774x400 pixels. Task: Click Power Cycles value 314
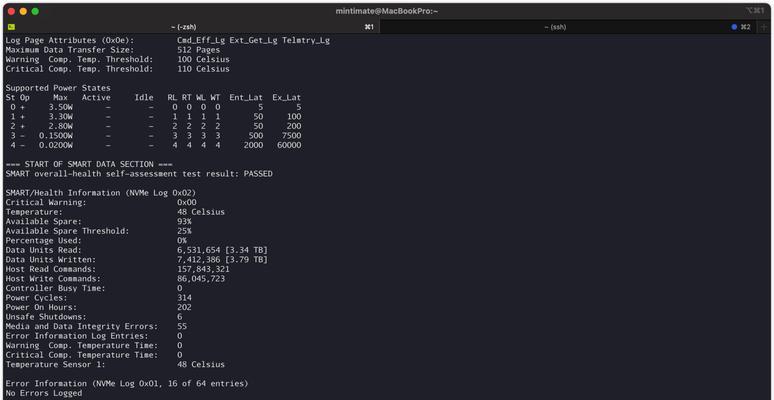(184, 298)
